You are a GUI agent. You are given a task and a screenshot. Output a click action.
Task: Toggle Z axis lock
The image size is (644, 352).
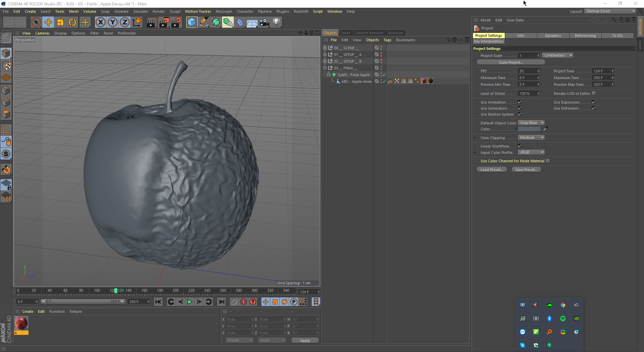(x=125, y=22)
